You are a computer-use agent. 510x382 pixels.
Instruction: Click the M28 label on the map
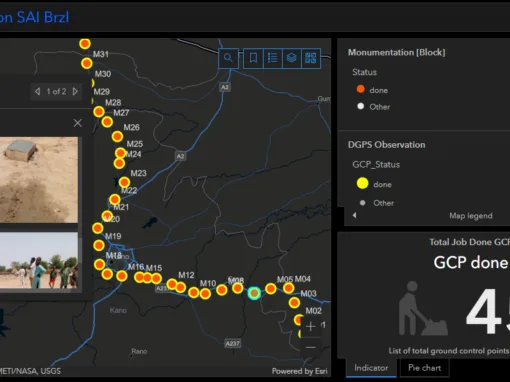pyautogui.click(x=113, y=102)
